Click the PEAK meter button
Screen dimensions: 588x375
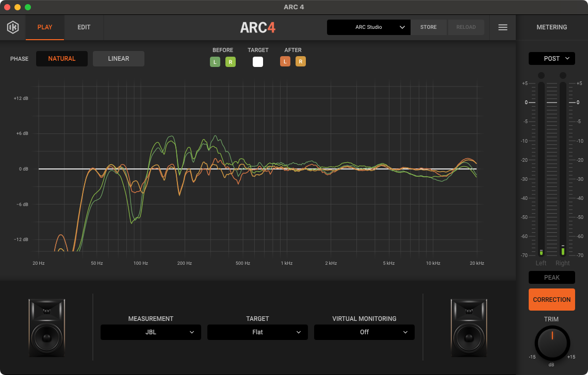(551, 278)
